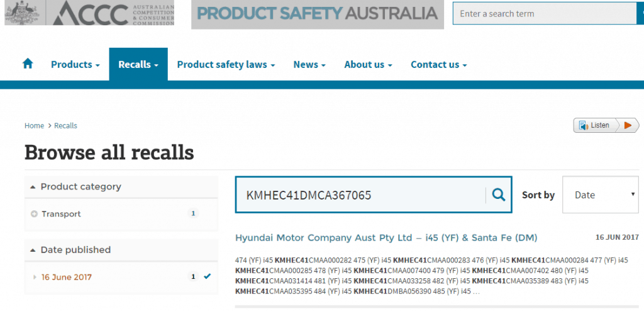This screenshot has height=311, width=644.
Task: Go to the Home page icon
Action: [x=28, y=64]
